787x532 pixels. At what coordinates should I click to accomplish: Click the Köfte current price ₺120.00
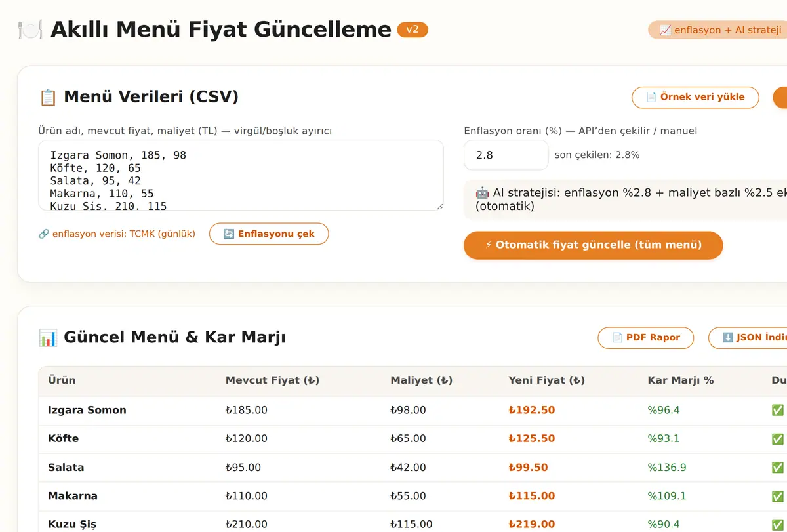click(x=247, y=438)
